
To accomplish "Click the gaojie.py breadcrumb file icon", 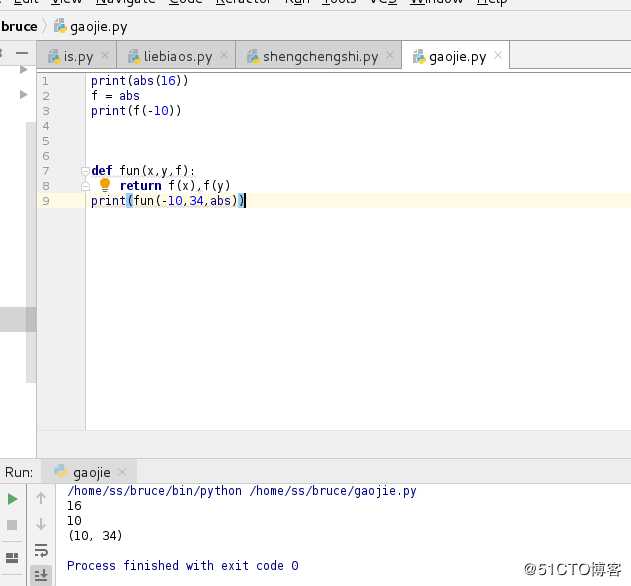I will [60, 26].
